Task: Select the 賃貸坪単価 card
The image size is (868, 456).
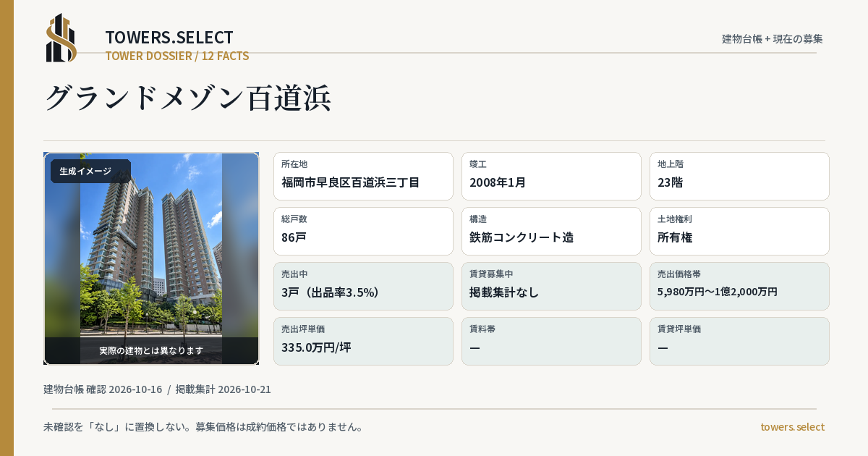Action: pyautogui.click(x=739, y=341)
